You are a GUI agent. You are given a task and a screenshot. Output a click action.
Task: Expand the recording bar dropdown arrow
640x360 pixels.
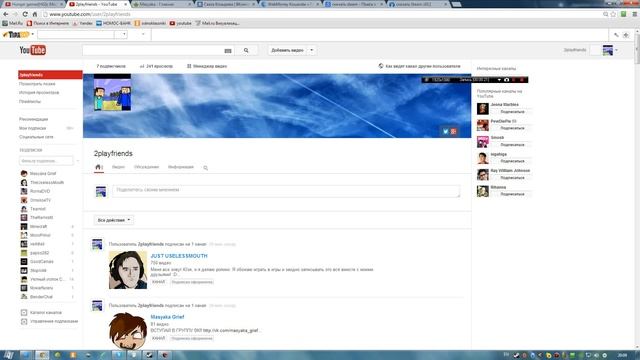click(x=499, y=80)
